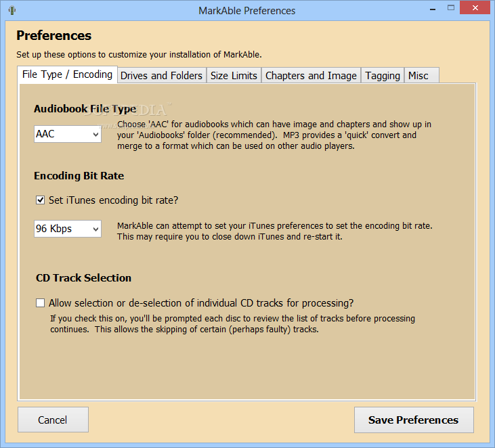Screen dimensions: 495x448
Task: Click the Save Preferences button
Action: click(x=414, y=420)
